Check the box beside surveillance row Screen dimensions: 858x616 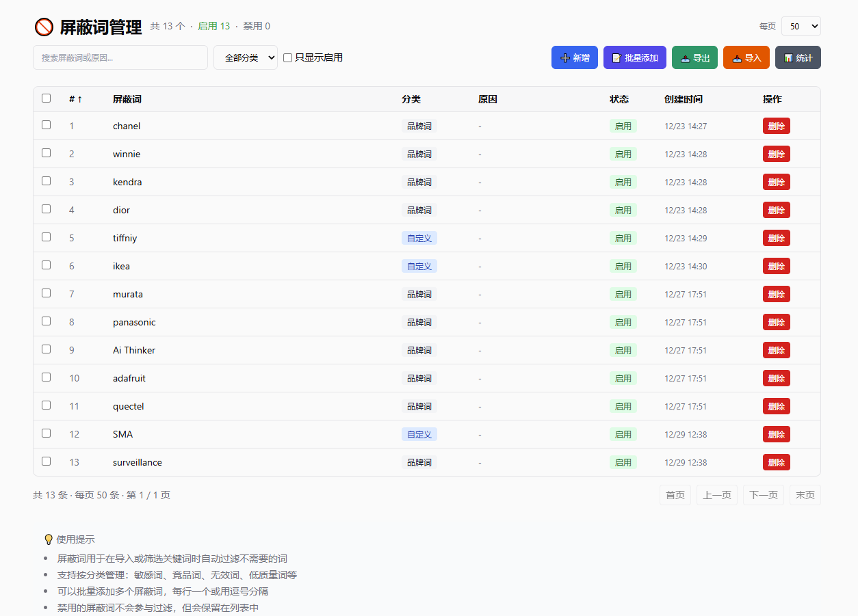point(46,461)
